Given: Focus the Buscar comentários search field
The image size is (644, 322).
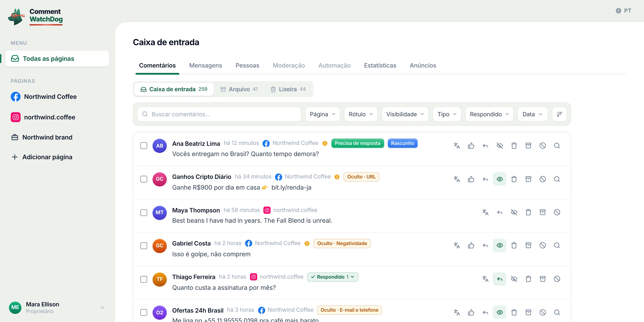Looking at the screenshot, I should (219, 114).
